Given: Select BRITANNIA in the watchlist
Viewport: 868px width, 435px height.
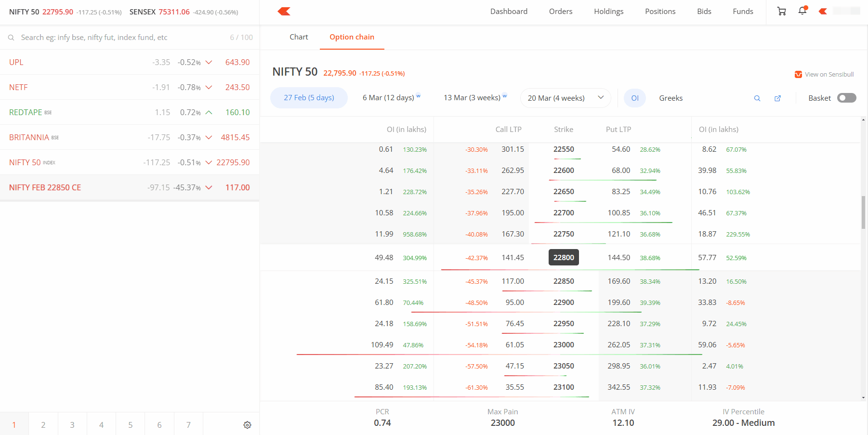Looking at the screenshot, I should pos(130,137).
